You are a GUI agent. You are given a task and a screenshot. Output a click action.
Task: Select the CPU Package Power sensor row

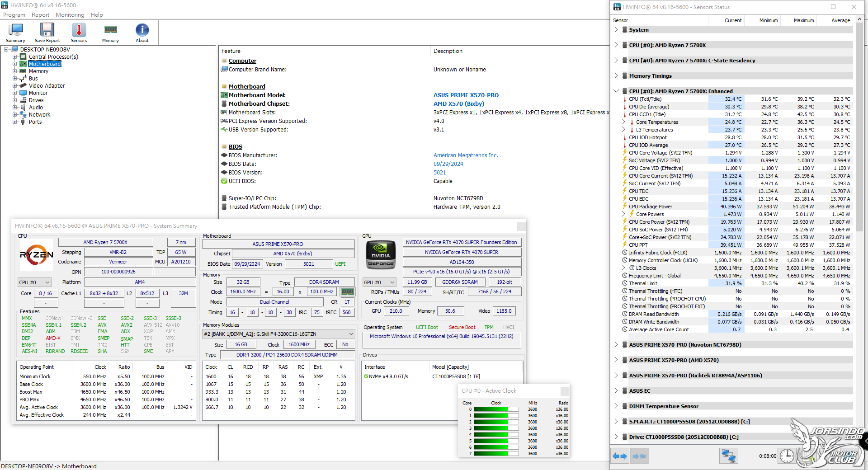736,207
